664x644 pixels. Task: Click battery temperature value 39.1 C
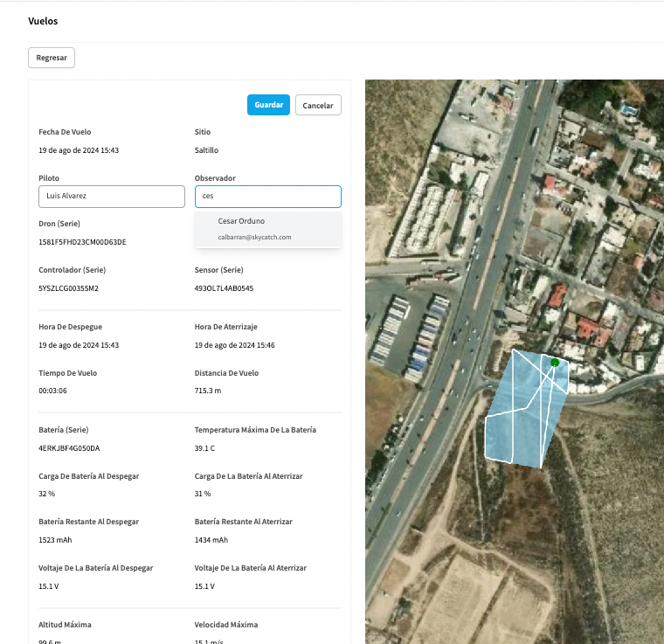tap(204, 448)
